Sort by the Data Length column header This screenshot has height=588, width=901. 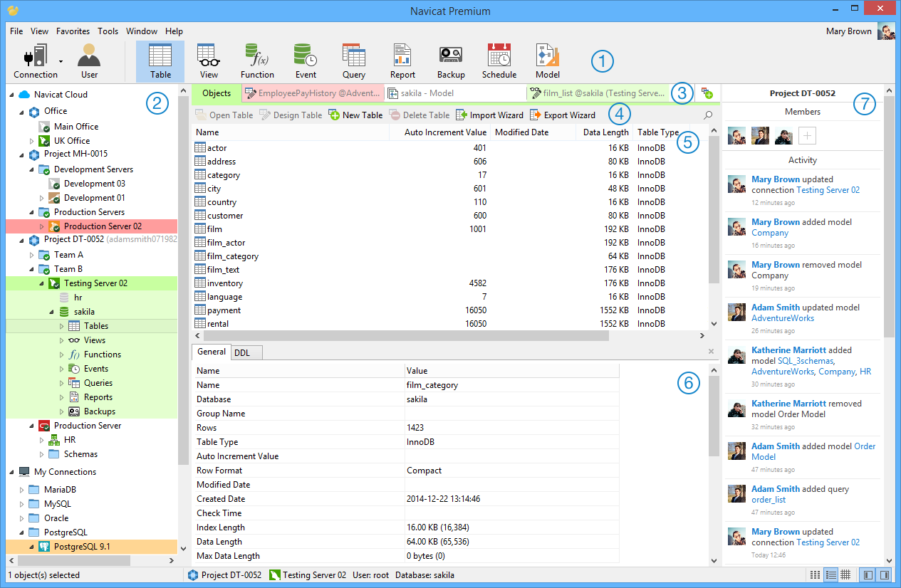[603, 132]
